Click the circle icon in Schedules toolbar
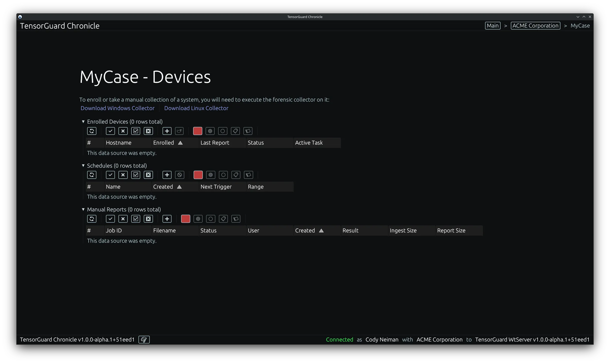The height and width of the screenshot is (364, 610). 223,175
